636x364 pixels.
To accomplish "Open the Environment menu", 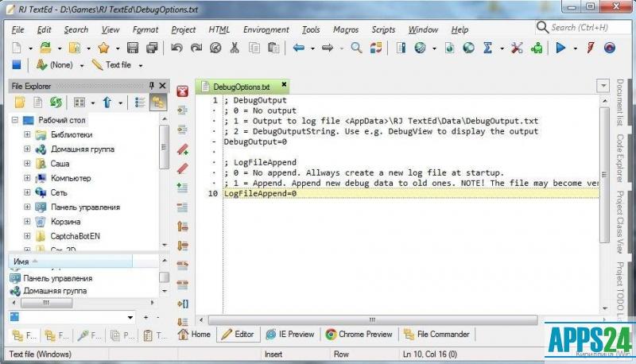I will pos(266,29).
